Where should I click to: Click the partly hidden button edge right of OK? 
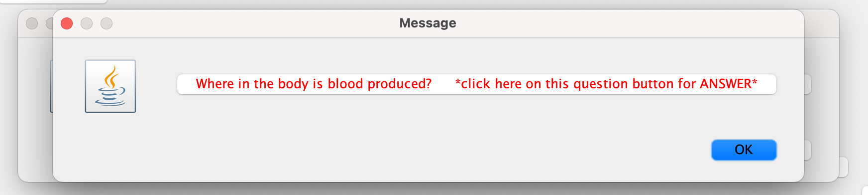click(808, 150)
